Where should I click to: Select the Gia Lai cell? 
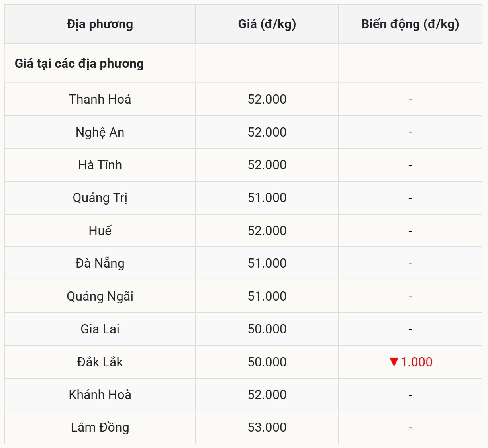coord(100,329)
